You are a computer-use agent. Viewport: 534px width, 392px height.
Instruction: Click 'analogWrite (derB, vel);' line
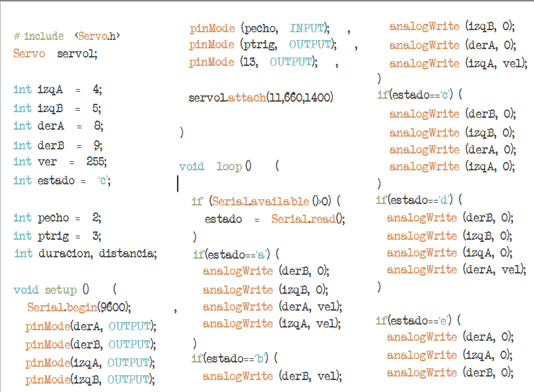[272, 377]
